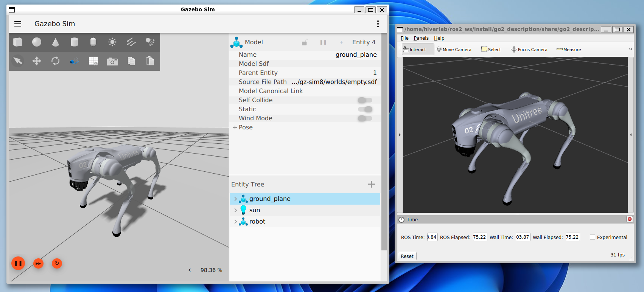Toggle the Static switch
Screen dimensions: 644x292
(x=365, y=109)
